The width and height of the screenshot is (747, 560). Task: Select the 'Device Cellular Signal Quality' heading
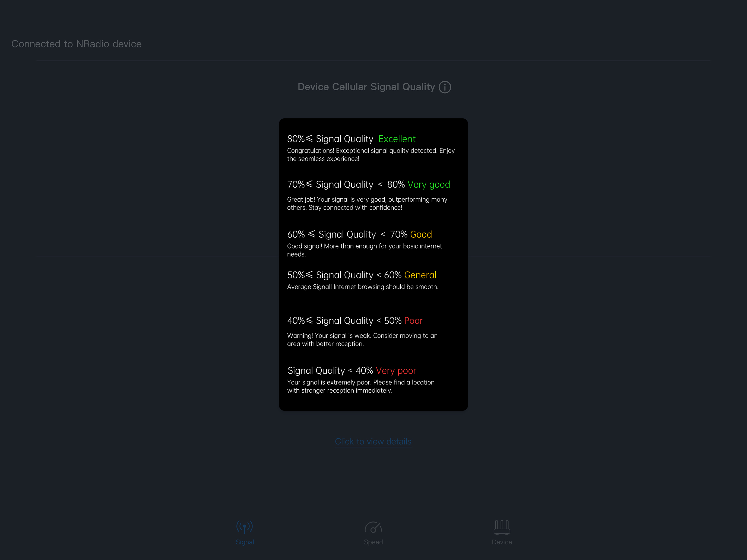(x=366, y=87)
